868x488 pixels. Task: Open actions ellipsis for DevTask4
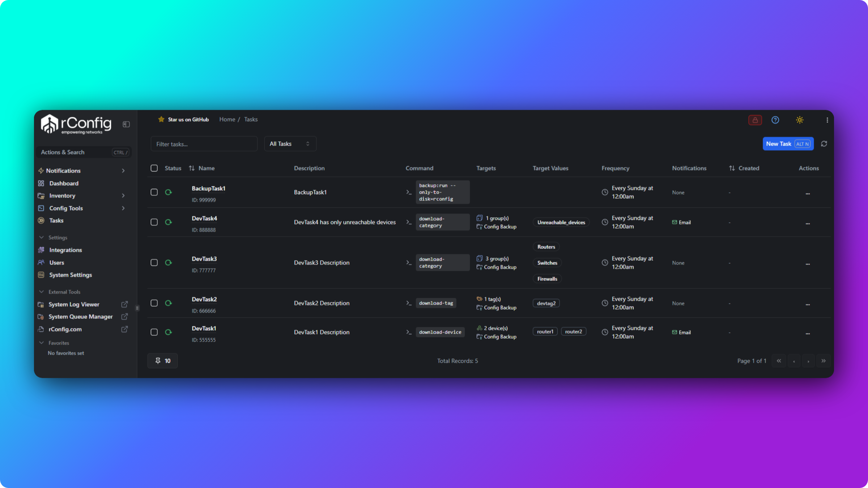(x=808, y=223)
